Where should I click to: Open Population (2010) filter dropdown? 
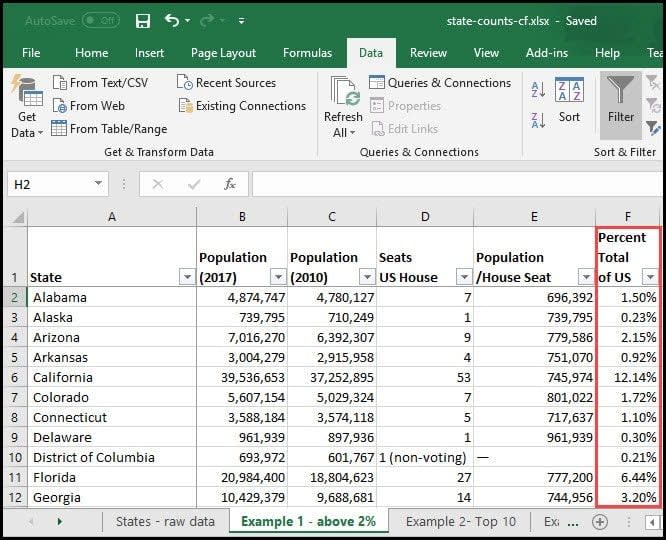pyautogui.click(x=367, y=277)
